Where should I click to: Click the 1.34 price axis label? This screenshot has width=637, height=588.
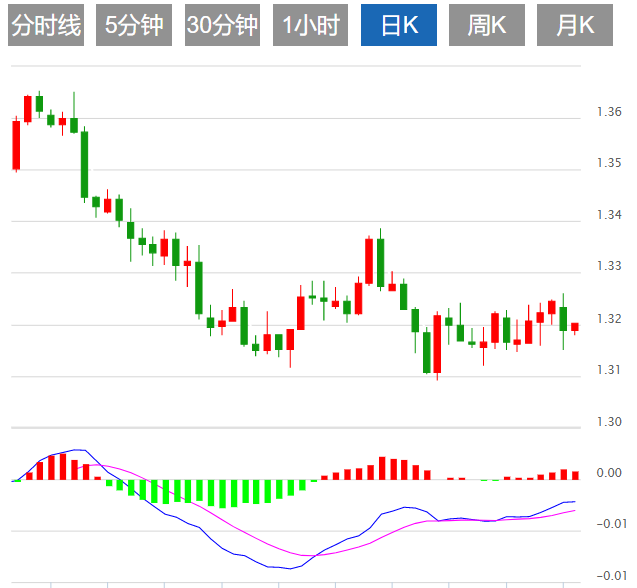pos(609,215)
